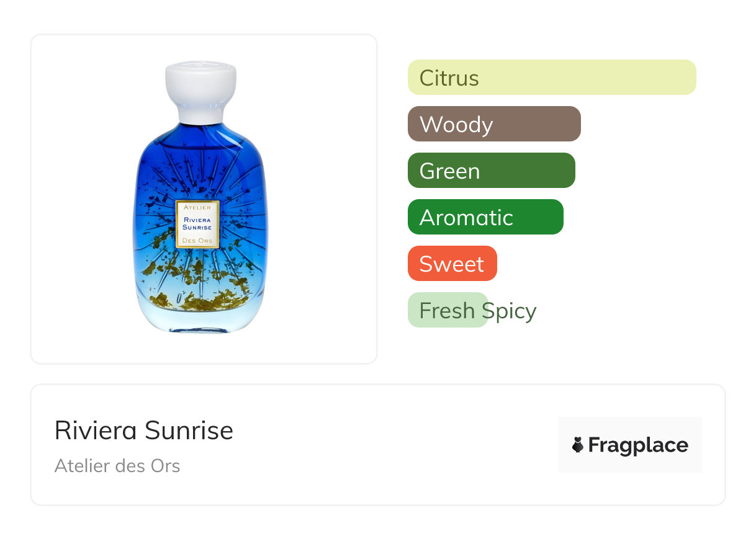Viewport: 756px width, 536px height.
Task: Select the Fresh Spicy accord bar
Action: (x=448, y=310)
